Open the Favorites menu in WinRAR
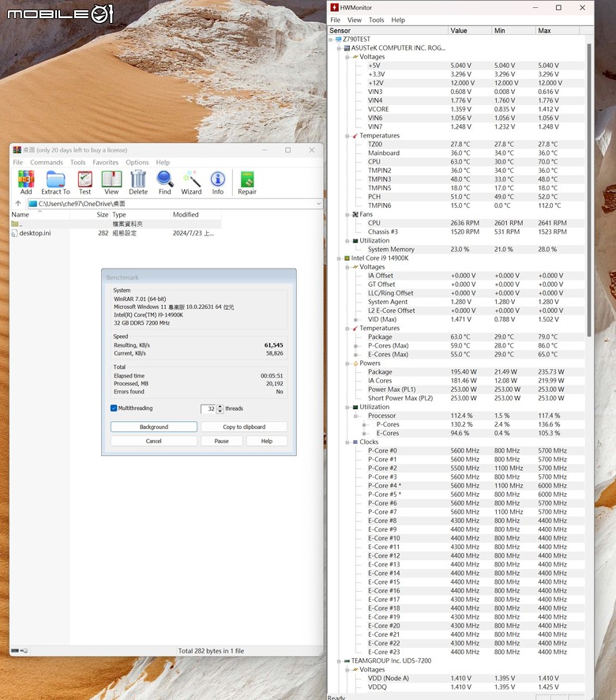Screen dimensions: 616x700 (x=105, y=163)
